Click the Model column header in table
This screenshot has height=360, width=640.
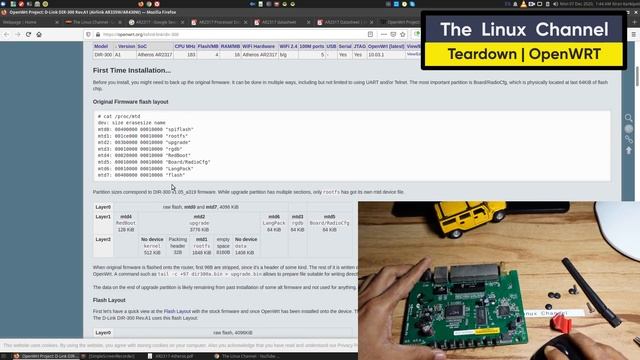point(101,47)
